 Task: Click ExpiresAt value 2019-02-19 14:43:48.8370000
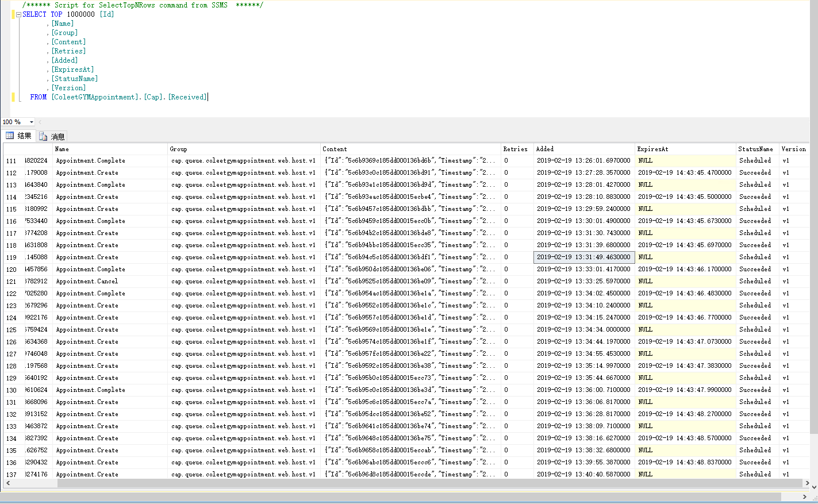686,463
